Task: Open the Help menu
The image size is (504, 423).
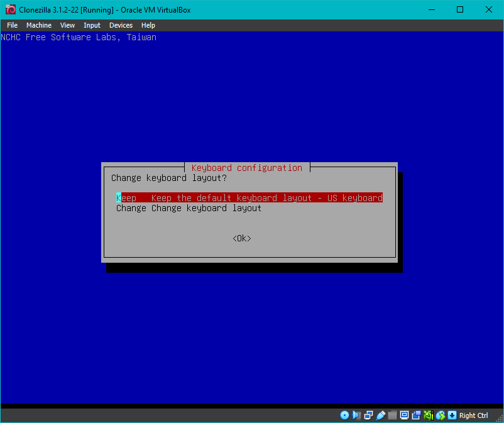Action: 148,25
